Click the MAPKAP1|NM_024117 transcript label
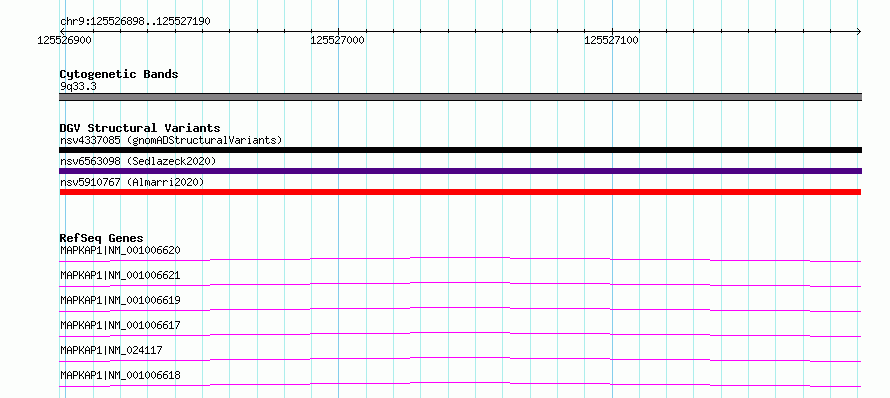Image resolution: width=890 pixels, height=398 pixels. click(111, 350)
